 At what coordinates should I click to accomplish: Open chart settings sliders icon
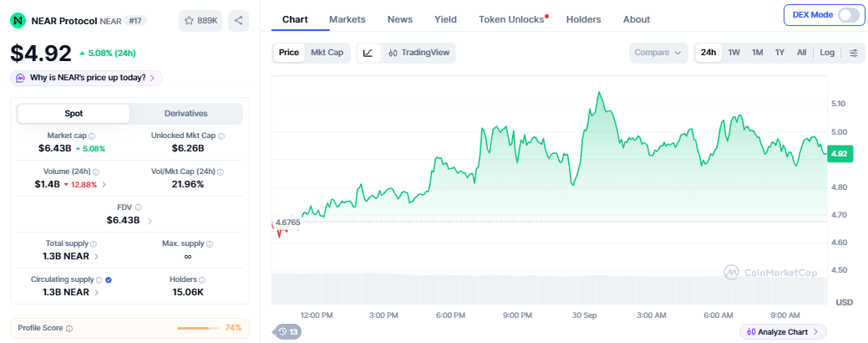click(854, 53)
